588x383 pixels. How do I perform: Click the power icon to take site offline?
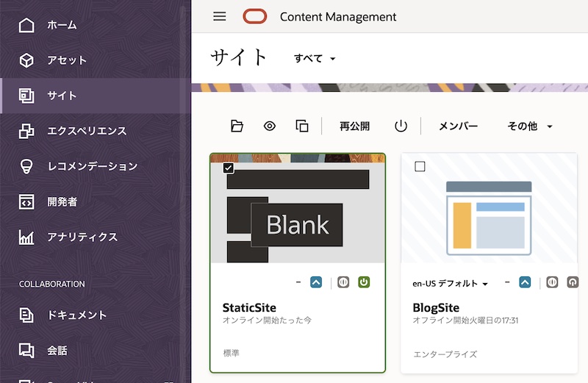pyautogui.click(x=401, y=126)
